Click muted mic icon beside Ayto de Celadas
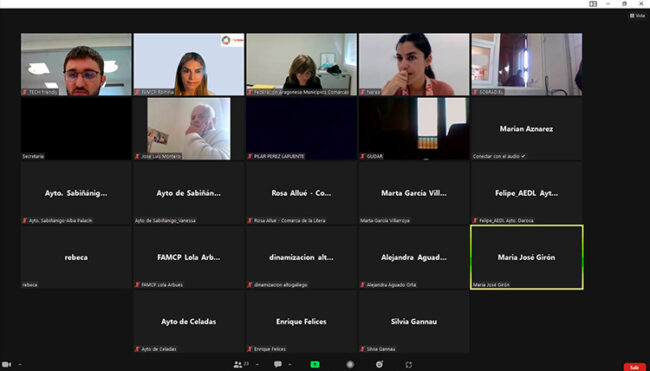650x371 pixels. coord(137,349)
